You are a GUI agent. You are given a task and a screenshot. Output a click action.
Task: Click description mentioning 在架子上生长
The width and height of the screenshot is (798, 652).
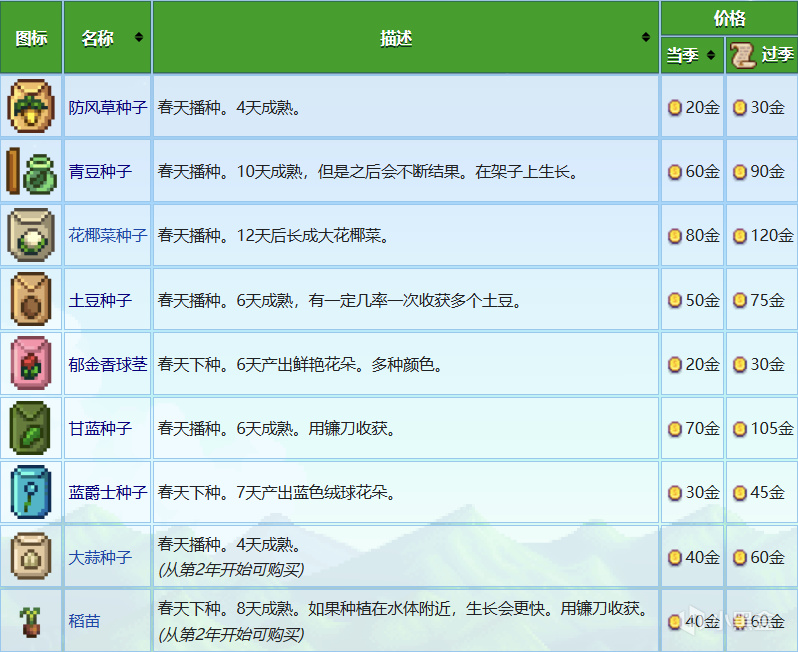(368, 172)
